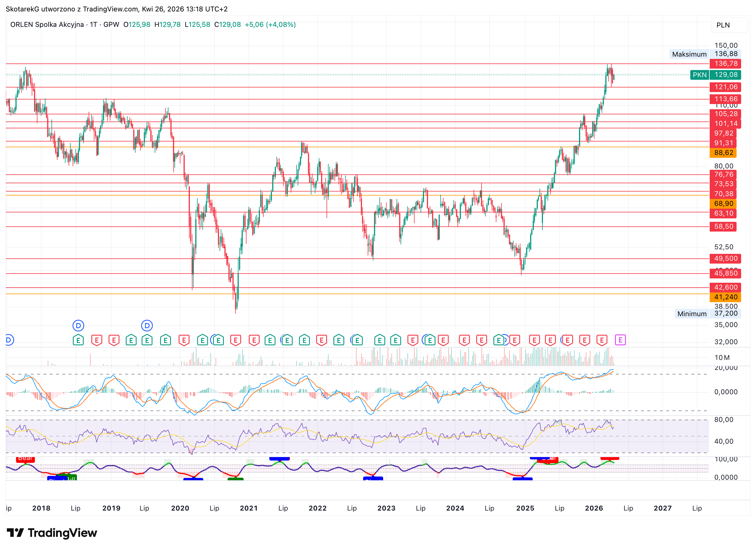Click the 2023 time axis label
Screen dimensions: 756x550
pos(386,508)
